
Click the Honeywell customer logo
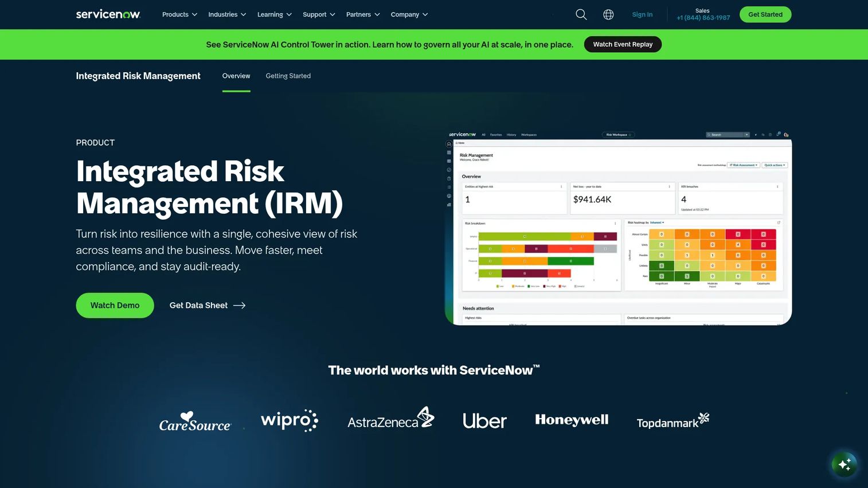point(572,420)
